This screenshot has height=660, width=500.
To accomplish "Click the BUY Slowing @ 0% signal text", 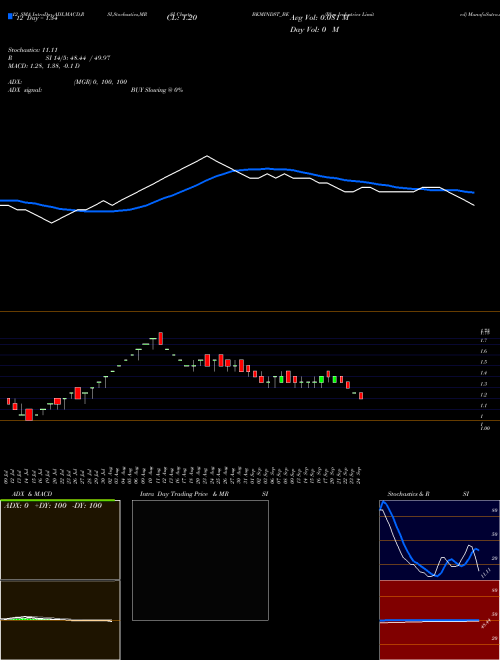I will (x=157, y=90).
